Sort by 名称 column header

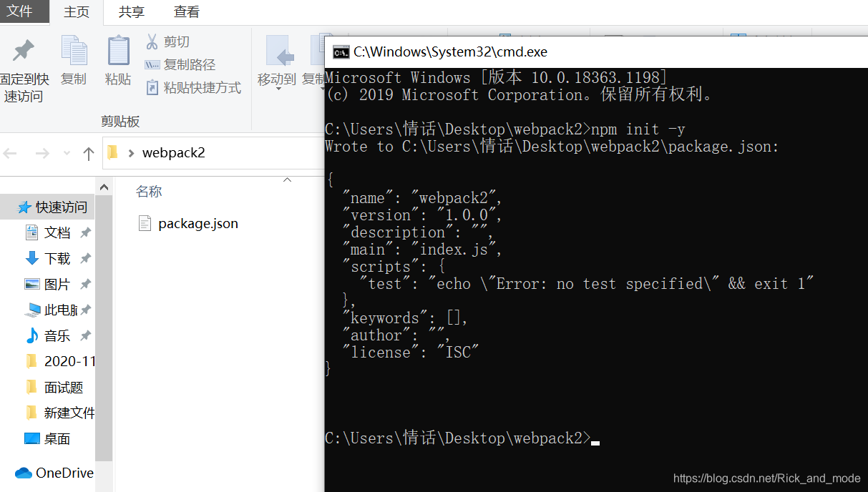click(x=149, y=191)
